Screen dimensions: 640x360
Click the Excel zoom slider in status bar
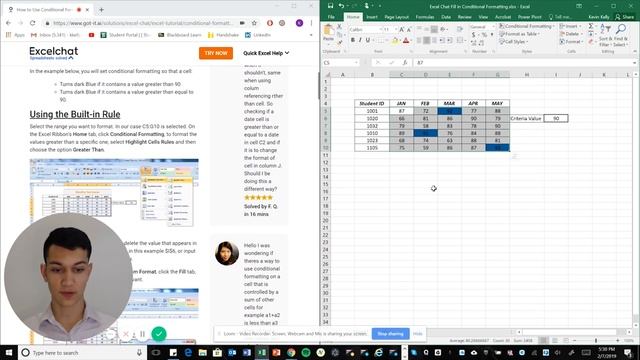[x=596, y=340]
